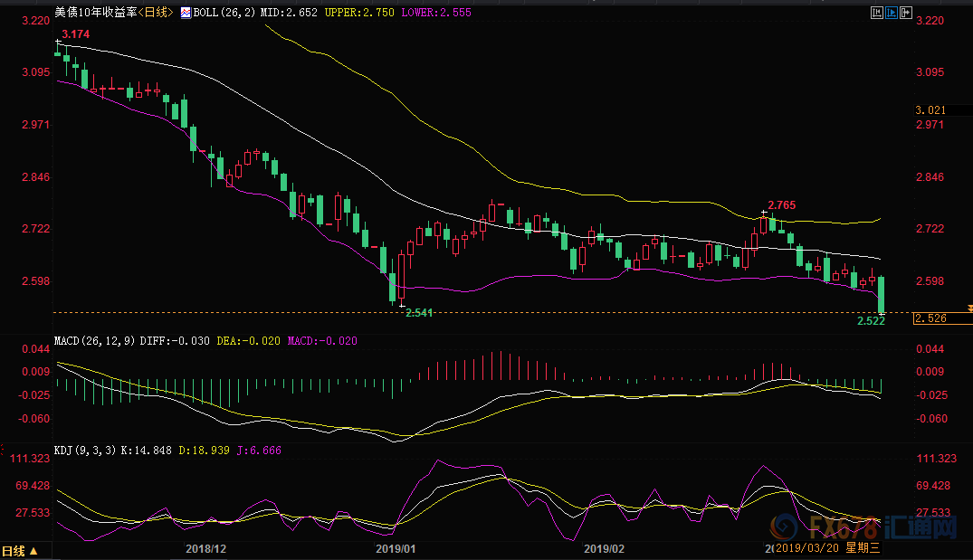The image size is (973, 560).
Task: Click the 2.541 low price label
Action: tap(418, 312)
